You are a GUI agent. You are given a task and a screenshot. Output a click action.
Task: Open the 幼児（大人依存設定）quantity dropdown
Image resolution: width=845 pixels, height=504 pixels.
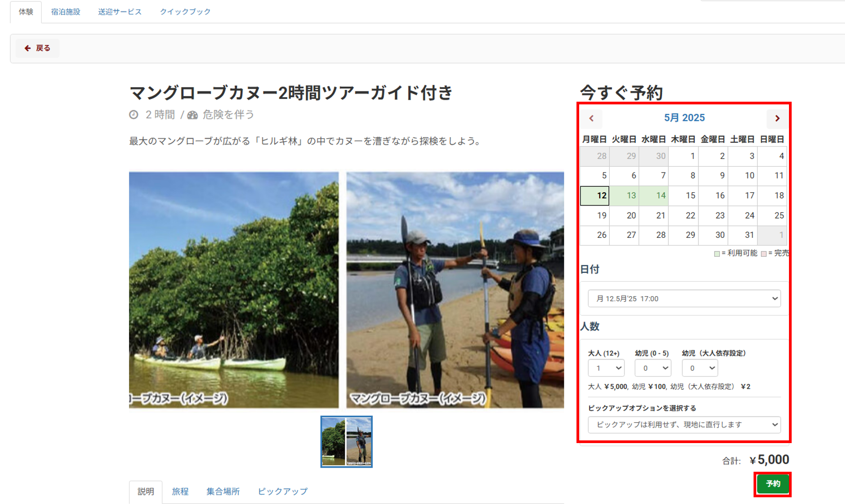coord(700,368)
